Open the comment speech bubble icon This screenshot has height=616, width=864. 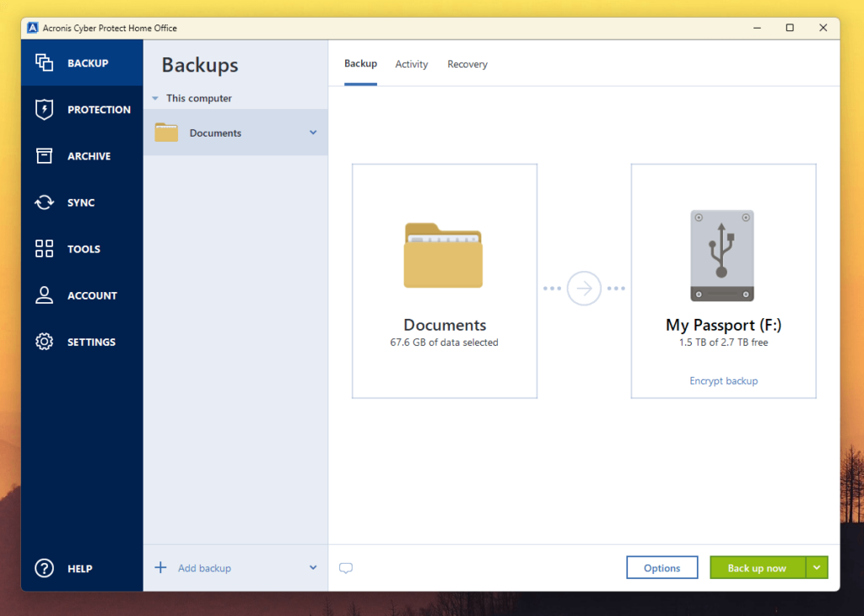click(345, 568)
